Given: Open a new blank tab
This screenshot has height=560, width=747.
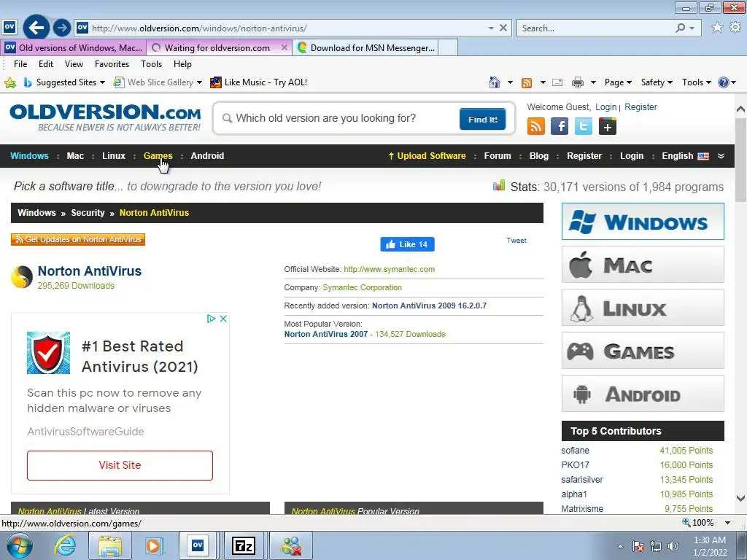Looking at the screenshot, I should 448,47.
